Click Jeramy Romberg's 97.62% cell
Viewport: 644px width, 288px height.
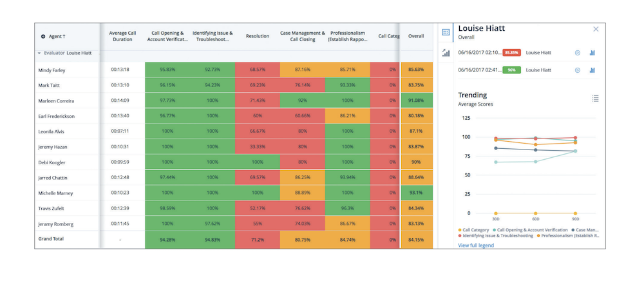pos(213,224)
